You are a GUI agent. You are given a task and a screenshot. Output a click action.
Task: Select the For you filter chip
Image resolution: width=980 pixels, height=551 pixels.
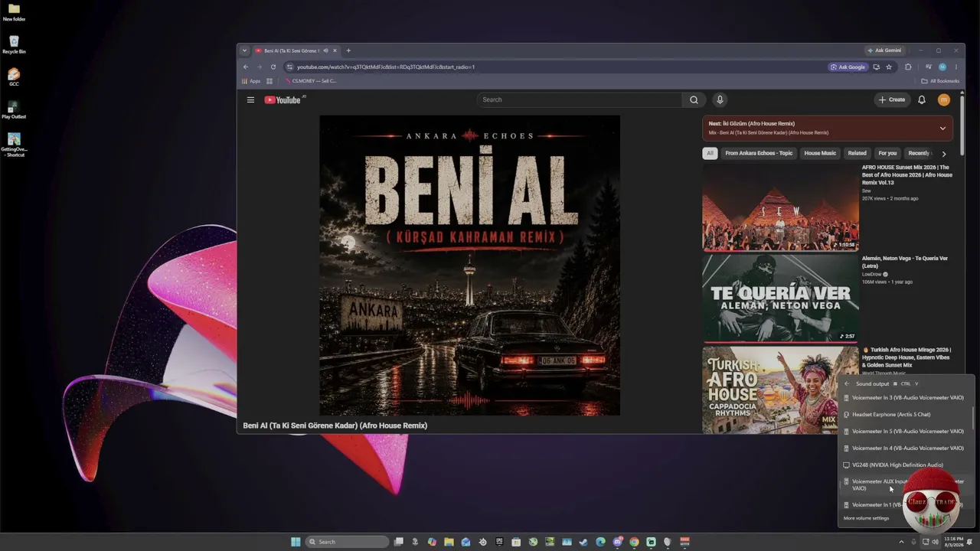click(887, 153)
